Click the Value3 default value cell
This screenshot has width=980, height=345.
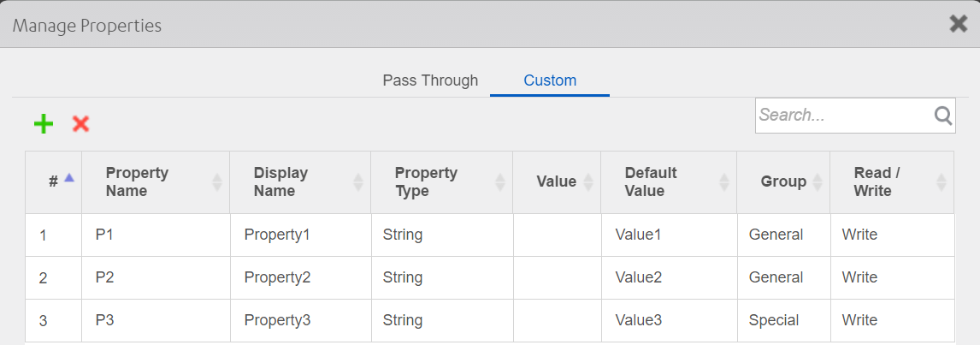click(639, 320)
